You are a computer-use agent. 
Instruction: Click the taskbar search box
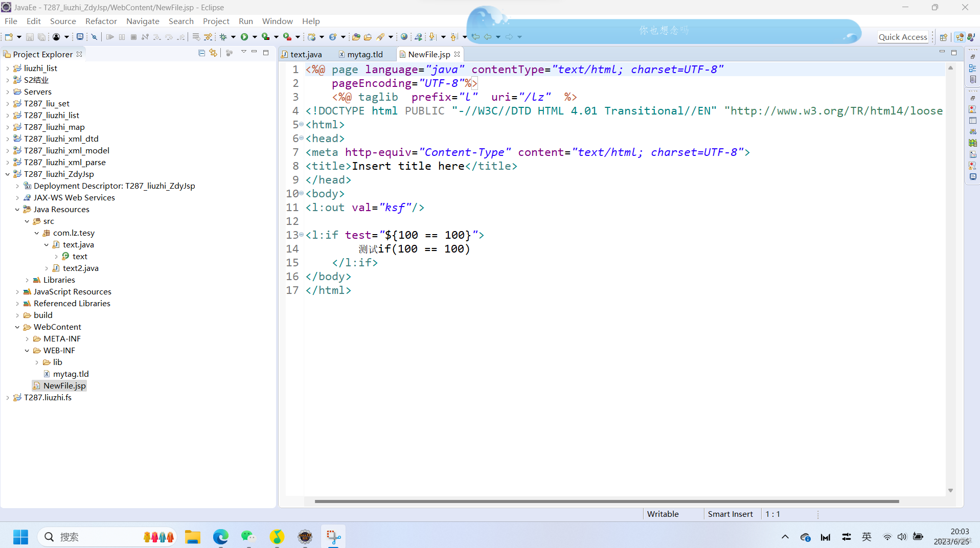[x=107, y=537]
